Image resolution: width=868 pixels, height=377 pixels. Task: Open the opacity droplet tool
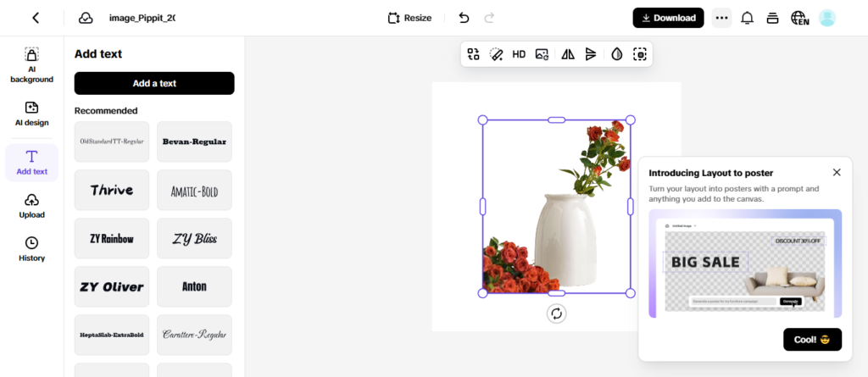coord(616,54)
